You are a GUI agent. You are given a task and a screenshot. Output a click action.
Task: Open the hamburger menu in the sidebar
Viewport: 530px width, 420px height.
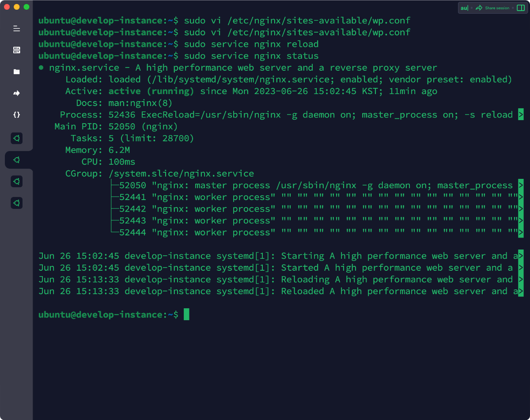click(x=16, y=29)
